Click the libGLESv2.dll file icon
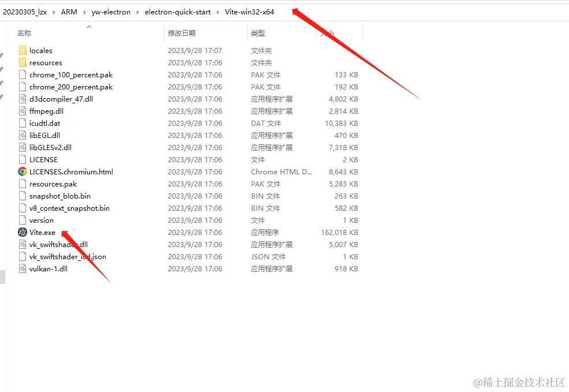The height and width of the screenshot is (392, 569). click(x=23, y=147)
